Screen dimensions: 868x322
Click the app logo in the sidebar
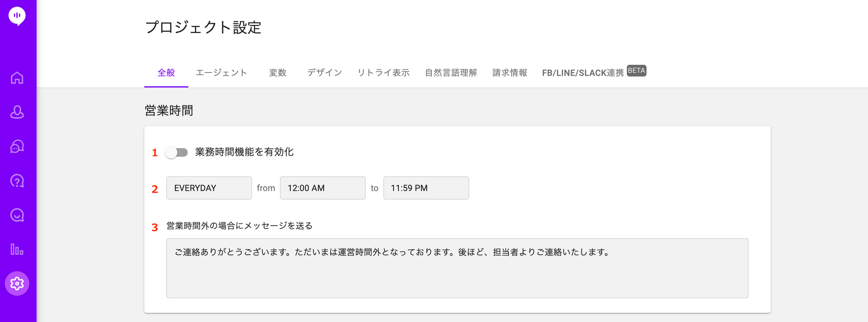(17, 16)
